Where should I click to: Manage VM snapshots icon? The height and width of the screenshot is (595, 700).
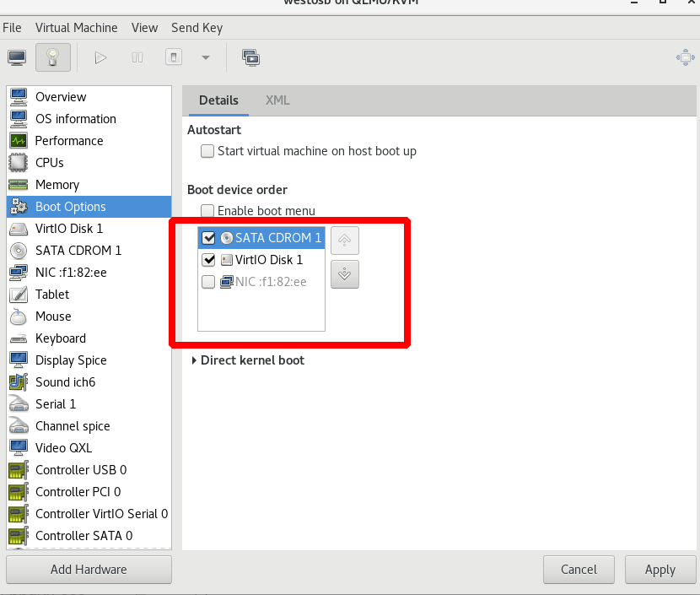point(250,57)
